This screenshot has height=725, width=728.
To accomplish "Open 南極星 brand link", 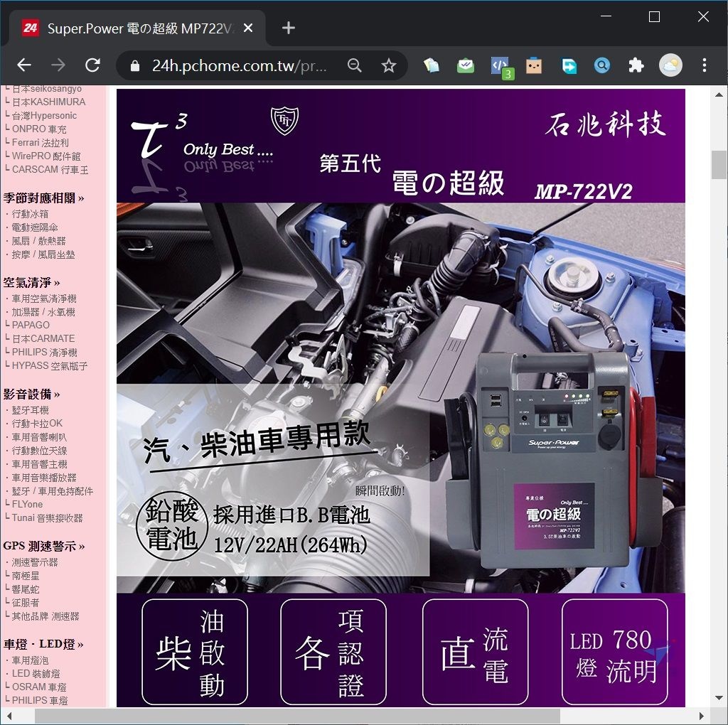I will click(x=26, y=576).
